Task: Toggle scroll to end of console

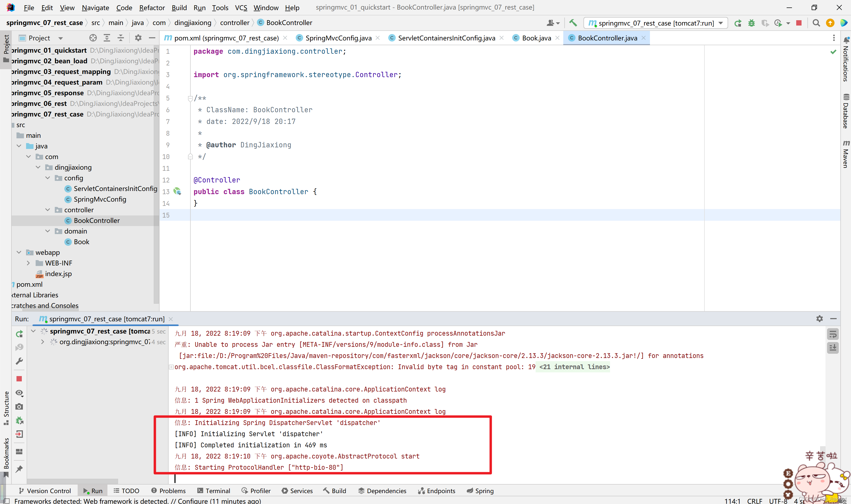Action: click(833, 348)
